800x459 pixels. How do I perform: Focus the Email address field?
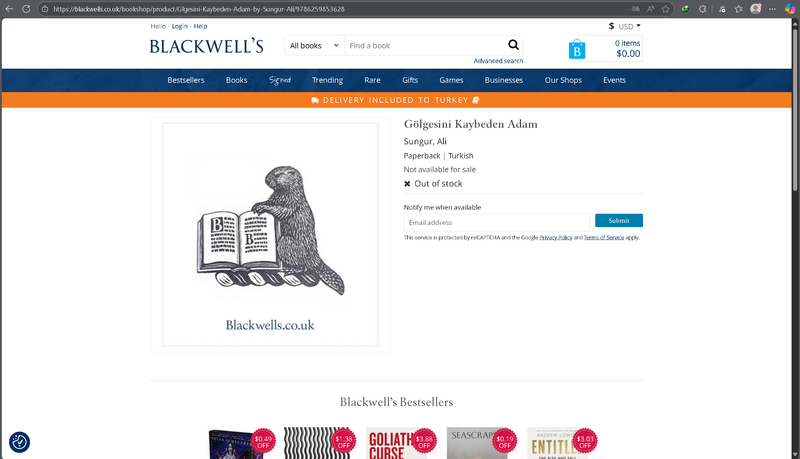point(496,222)
